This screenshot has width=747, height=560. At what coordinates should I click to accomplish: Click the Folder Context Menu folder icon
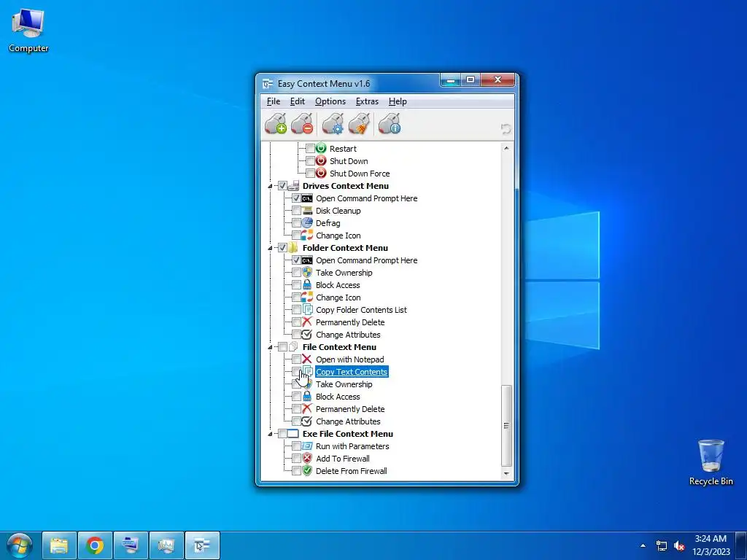point(293,248)
